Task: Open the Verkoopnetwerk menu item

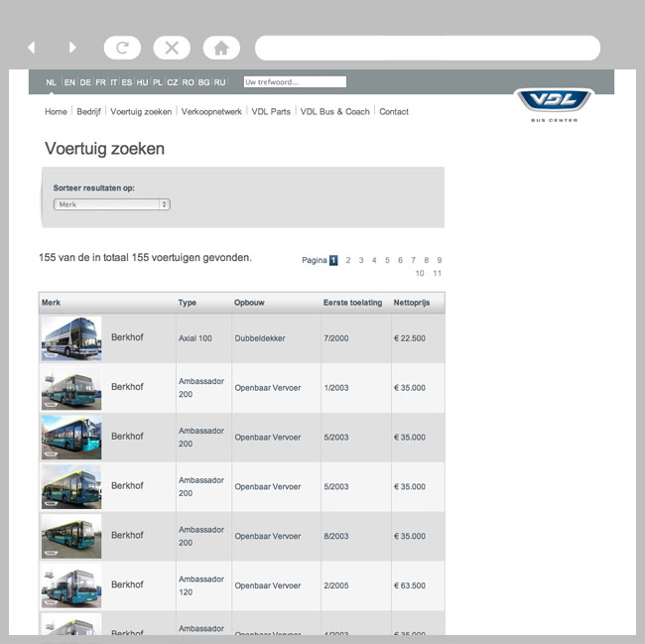Action: coord(211,111)
